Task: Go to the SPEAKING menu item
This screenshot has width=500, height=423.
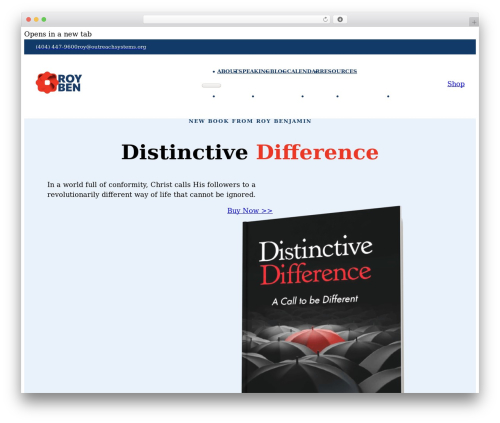Action: tap(253, 71)
